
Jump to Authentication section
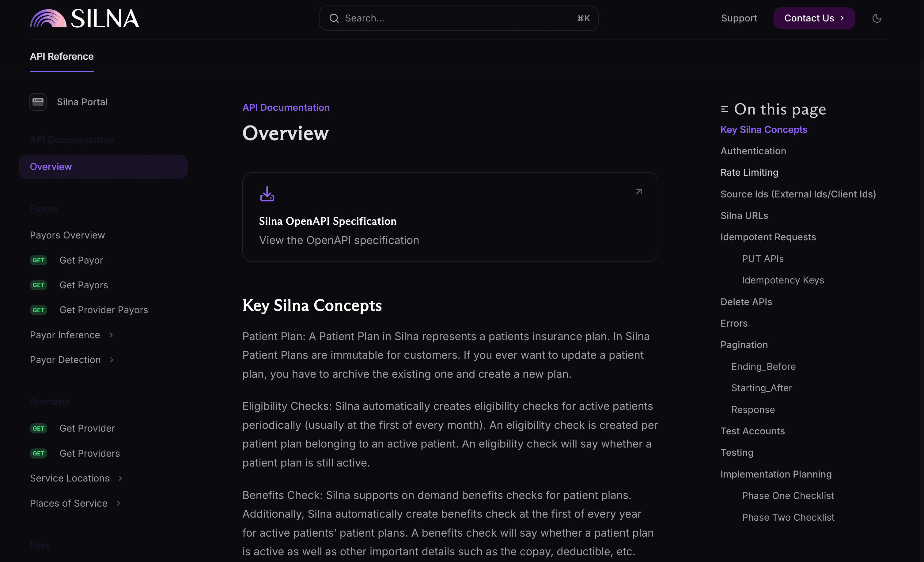[753, 151]
